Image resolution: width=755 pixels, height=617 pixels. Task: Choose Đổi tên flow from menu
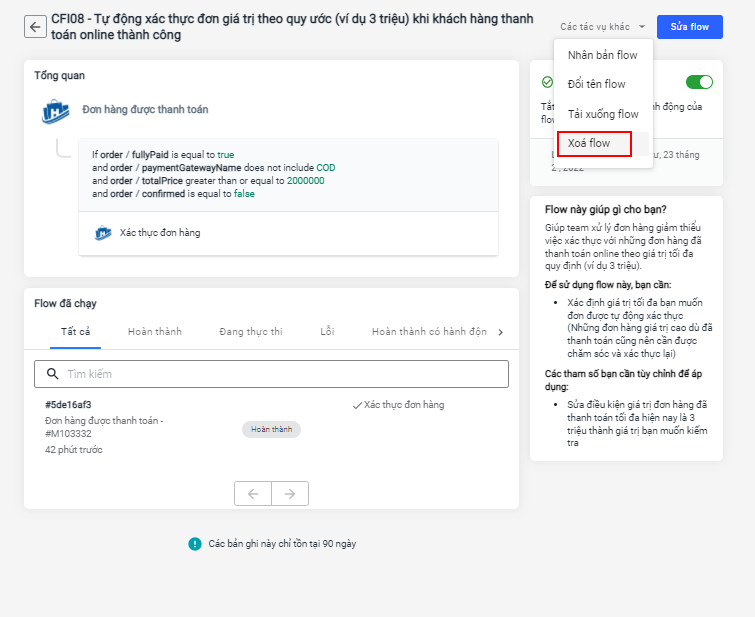click(596, 84)
